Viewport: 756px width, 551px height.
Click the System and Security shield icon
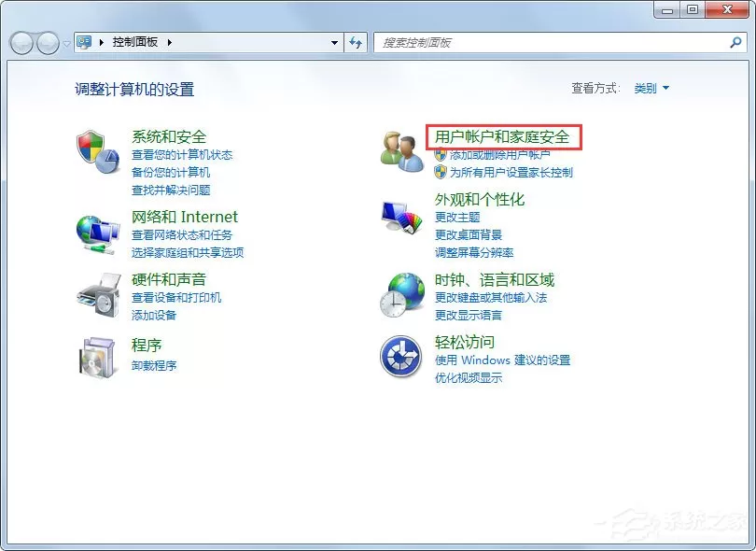point(98,151)
